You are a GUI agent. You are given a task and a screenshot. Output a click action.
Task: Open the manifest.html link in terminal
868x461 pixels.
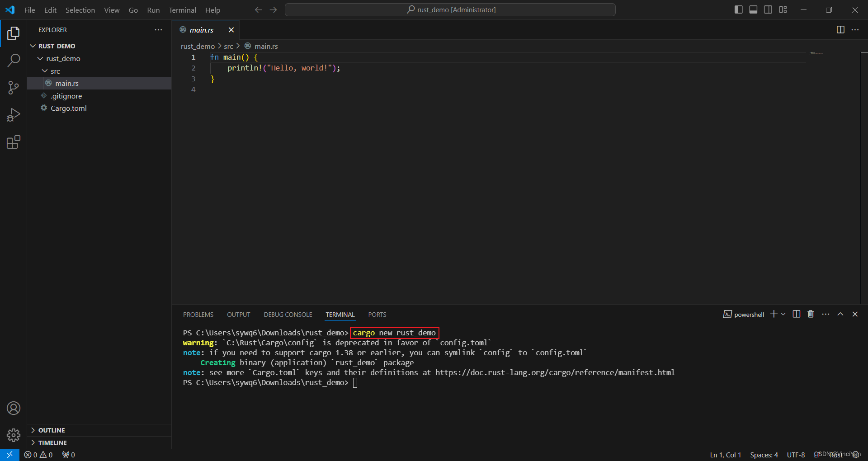(555, 372)
